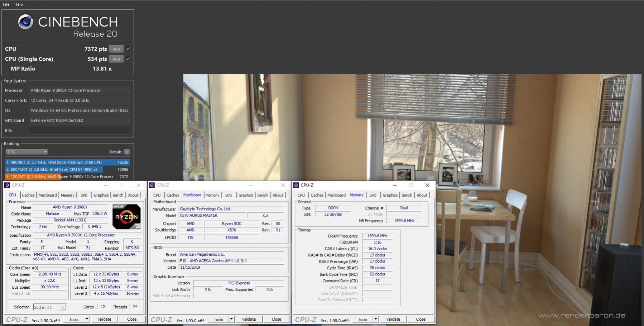
Task: Open Graphics tab in CPU-Z window showing CPU tab
Action: coord(101,195)
